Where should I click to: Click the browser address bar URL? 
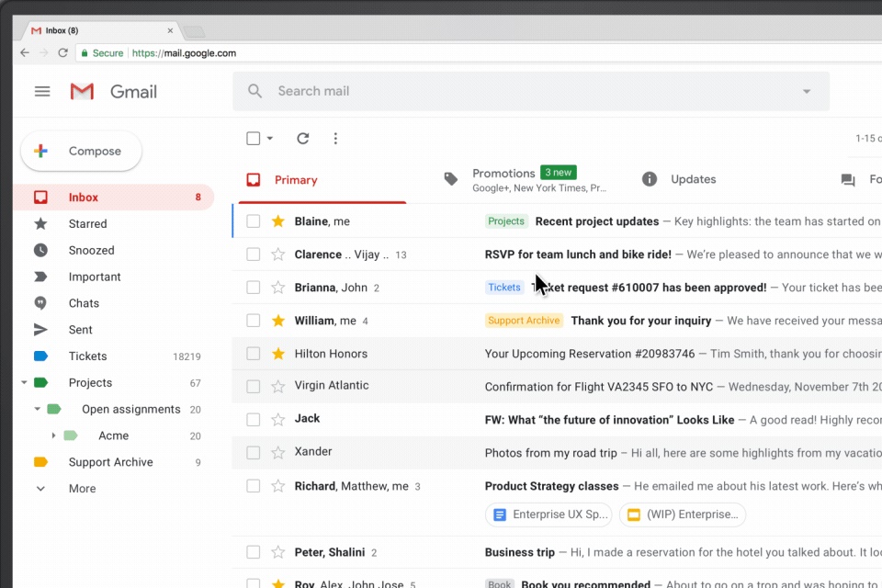(x=184, y=53)
